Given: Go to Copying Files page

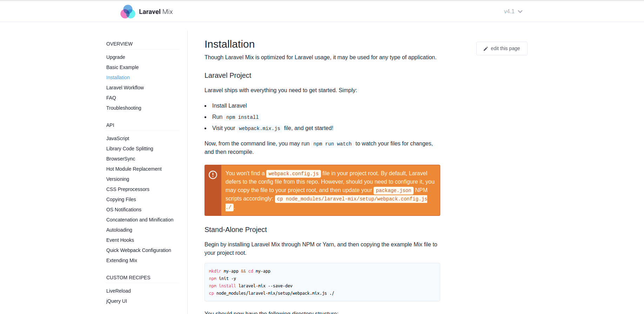Looking at the screenshot, I should click(121, 199).
